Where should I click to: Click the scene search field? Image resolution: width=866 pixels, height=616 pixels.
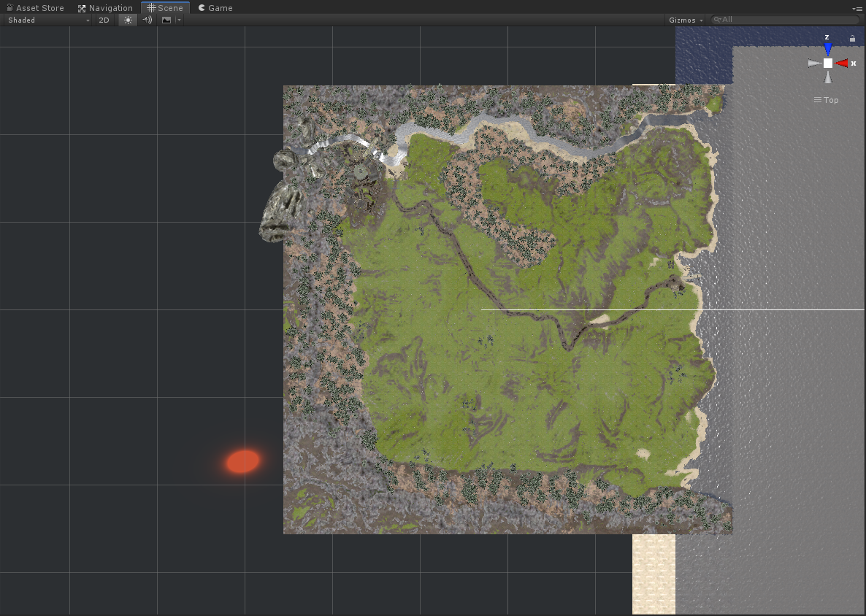click(x=785, y=20)
